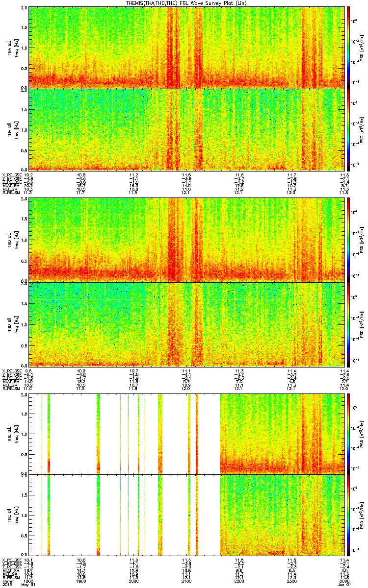The image size is (368, 588).
Task: Click the color bar beside THA BII panel
Action: [x=348, y=130]
